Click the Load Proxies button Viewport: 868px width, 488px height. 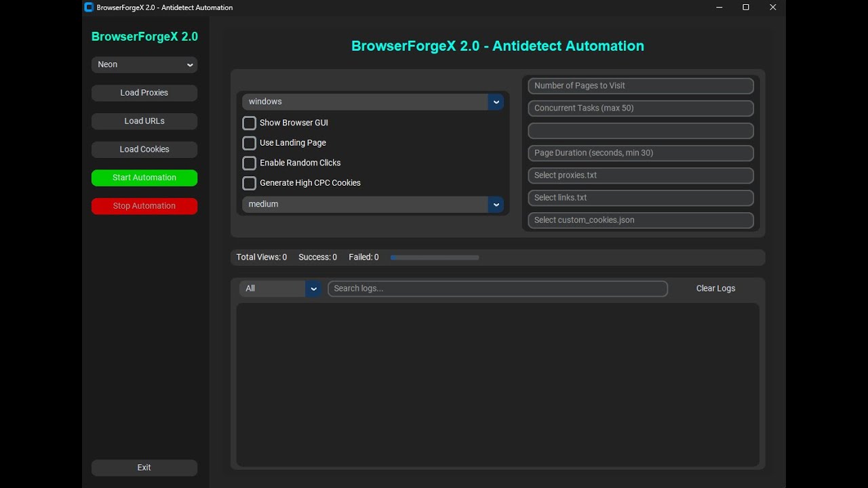(x=144, y=93)
